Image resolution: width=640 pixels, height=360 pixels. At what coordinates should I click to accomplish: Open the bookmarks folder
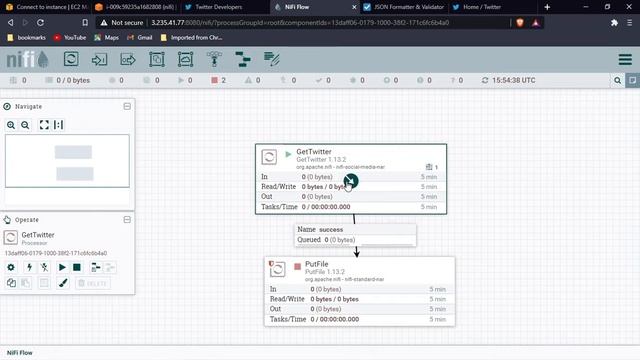pyautogui.click(x=27, y=38)
